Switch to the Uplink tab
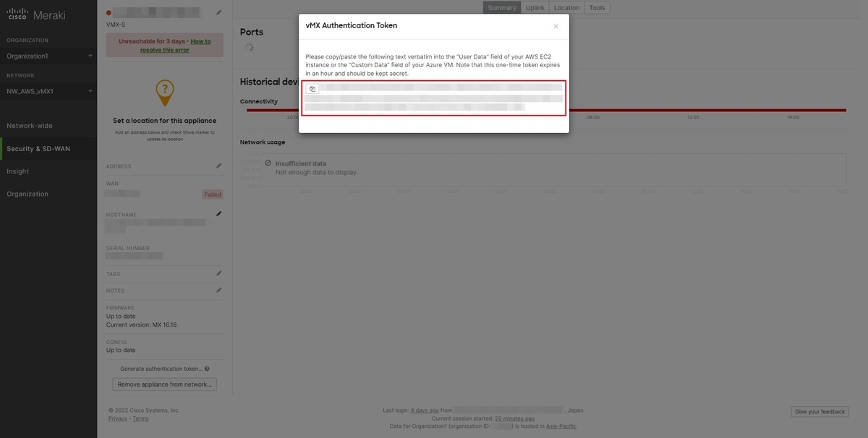This screenshot has height=438, width=868. (535, 7)
